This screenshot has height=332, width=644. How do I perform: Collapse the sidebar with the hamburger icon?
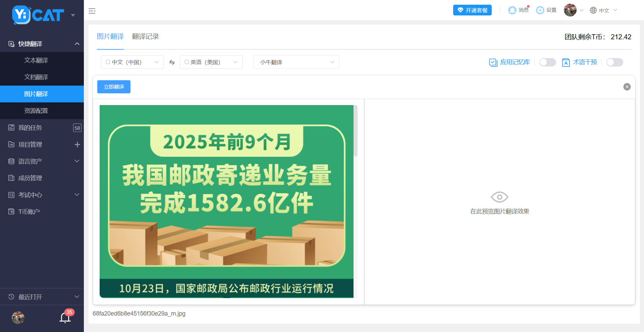point(92,11)
